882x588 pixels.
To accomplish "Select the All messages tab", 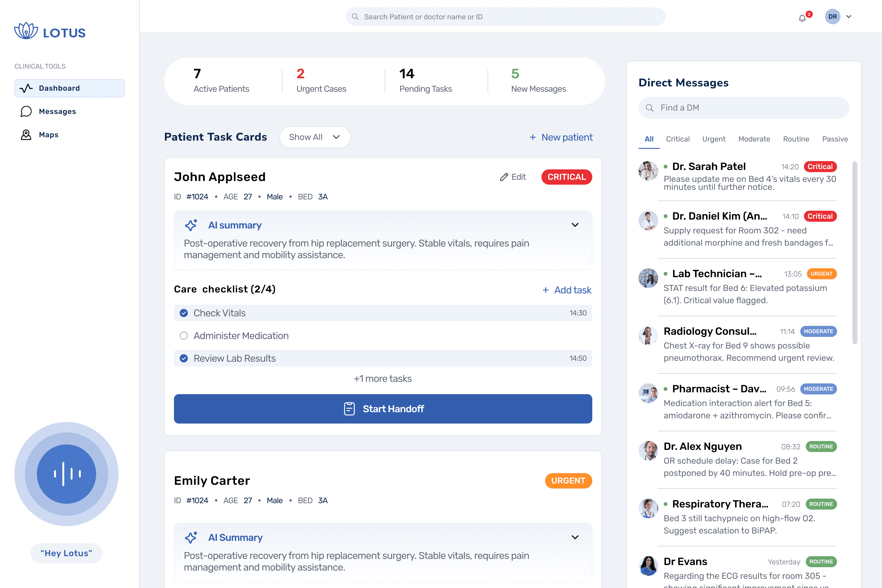I will point(649,139).
